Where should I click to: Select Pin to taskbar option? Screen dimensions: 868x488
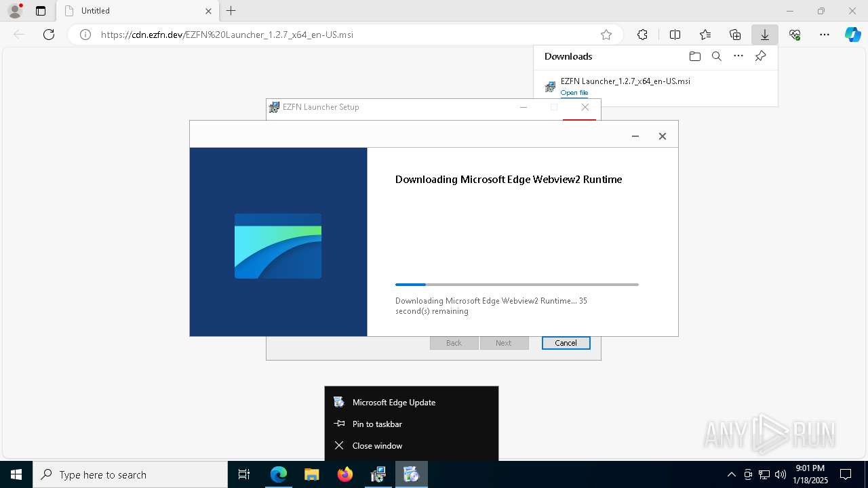pos(412,424)
